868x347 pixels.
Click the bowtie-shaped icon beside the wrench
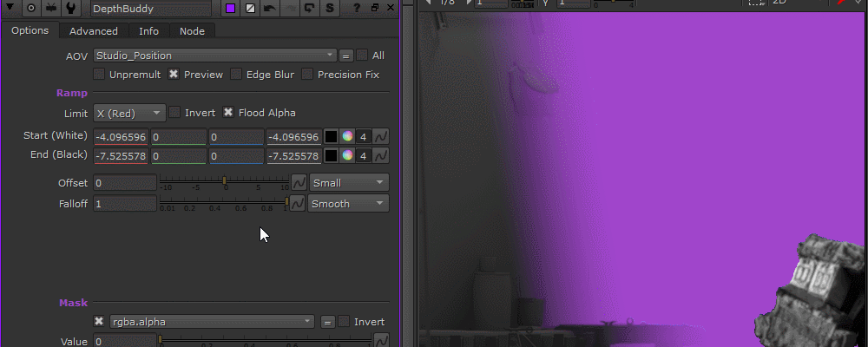(x=51, y=8)
